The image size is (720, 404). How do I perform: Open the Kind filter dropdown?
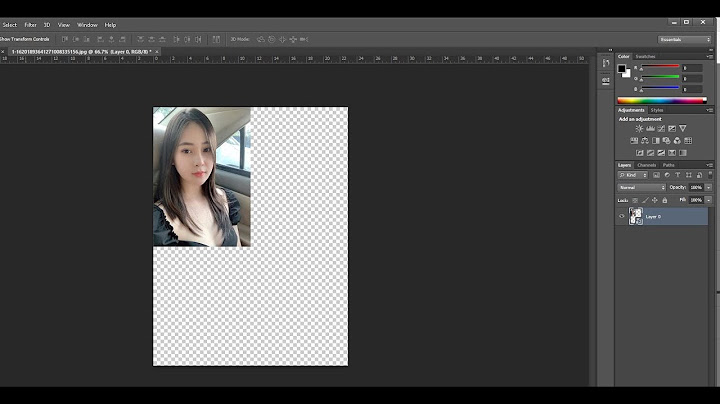633,175
